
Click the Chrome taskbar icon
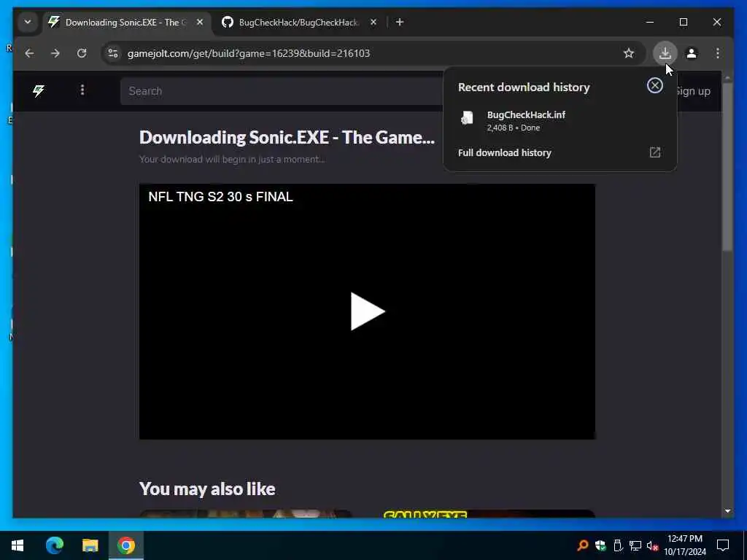click(125, 545)
